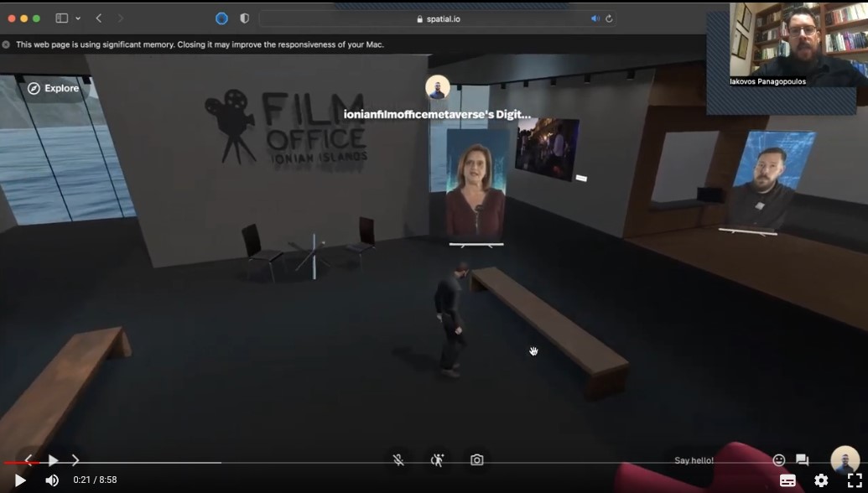Select the woman's portrait video panel
This screenshot has width=868, height=493.
point(476,186)
